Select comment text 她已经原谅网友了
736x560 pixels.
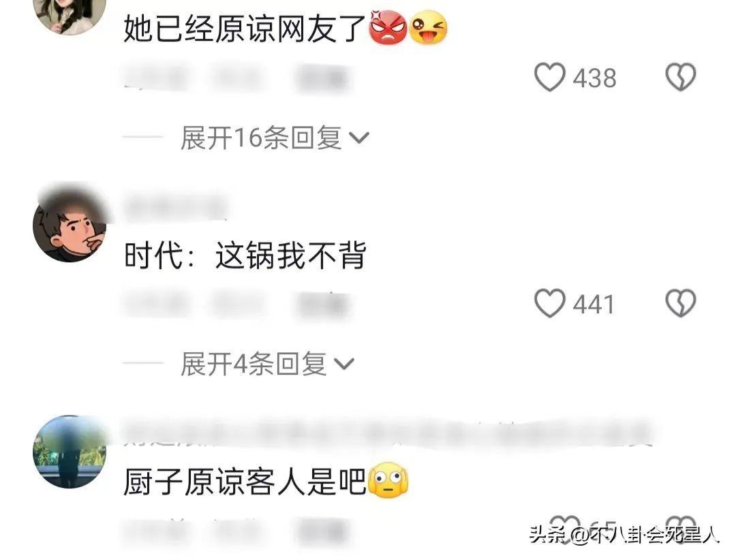[x=245, y=29]
